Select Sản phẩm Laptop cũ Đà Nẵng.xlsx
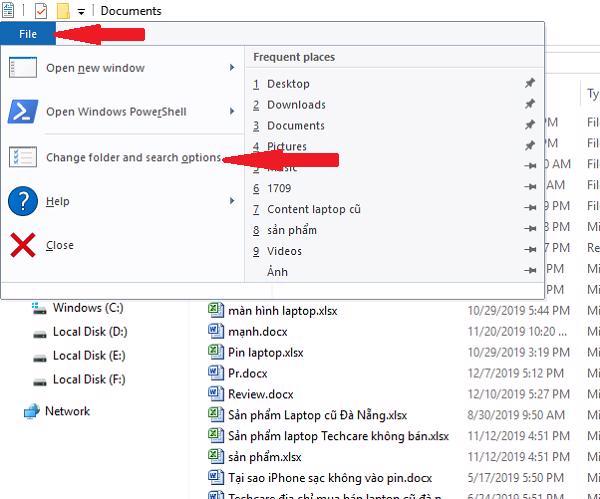 pyautogui.click(x=318, y=415)
